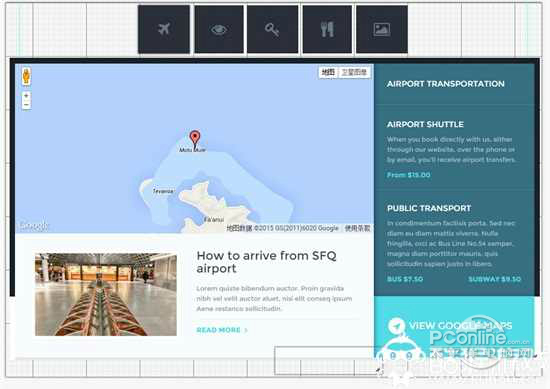550x389 pixels.
Task: Select the eye sightseeing tab icon
Action: click(219, 29)
